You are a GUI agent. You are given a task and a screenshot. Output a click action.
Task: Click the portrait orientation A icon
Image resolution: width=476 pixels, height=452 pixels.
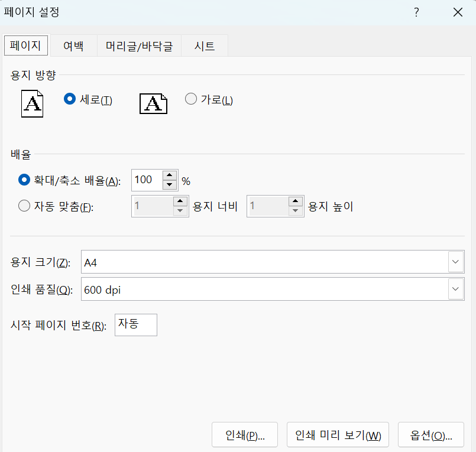click(x=32, y=103)
